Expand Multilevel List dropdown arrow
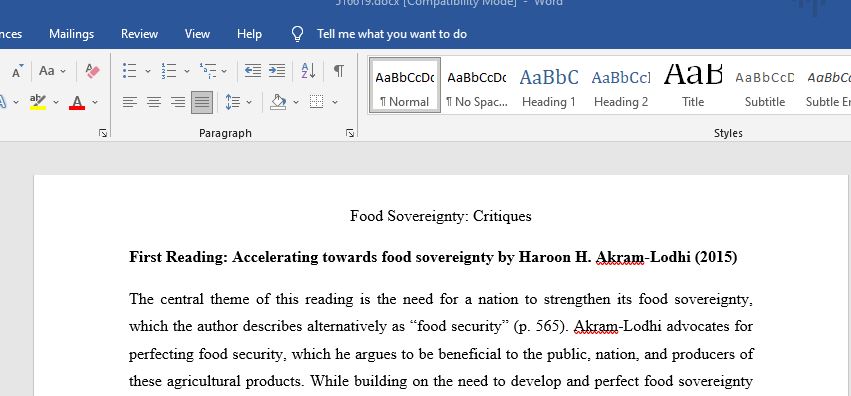 [224, 71]
